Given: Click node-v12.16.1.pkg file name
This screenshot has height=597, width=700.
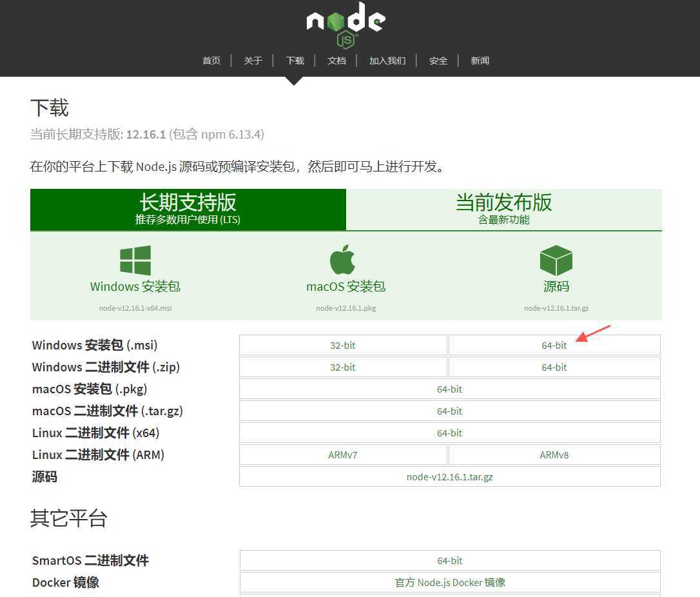Looking at the screenshot, I should click(x=345, y=308).
